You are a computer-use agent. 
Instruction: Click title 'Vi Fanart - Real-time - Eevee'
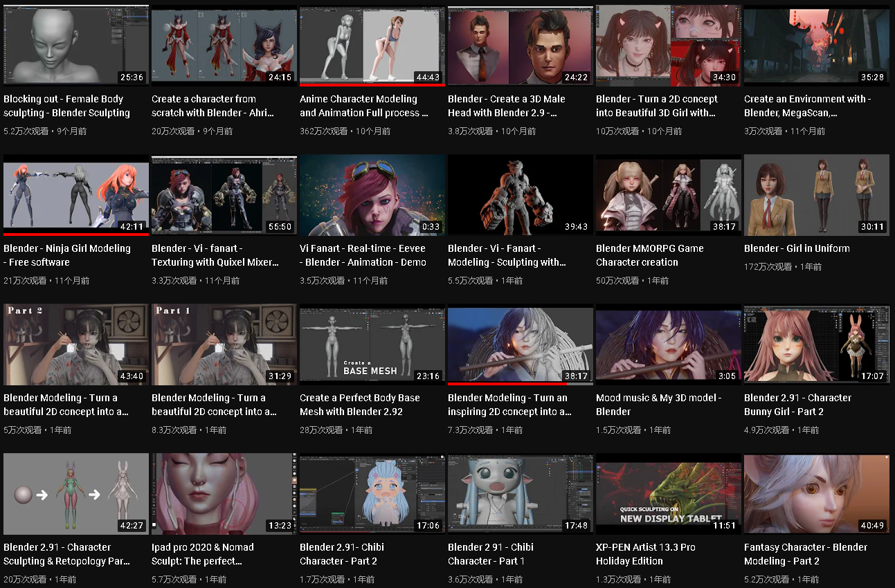(x=363, y=255)
